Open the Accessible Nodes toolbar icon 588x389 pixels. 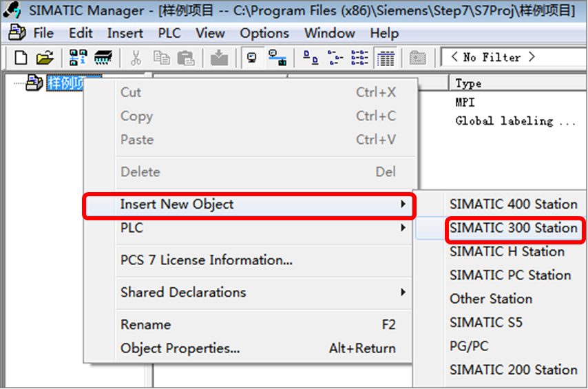point(78,58)
